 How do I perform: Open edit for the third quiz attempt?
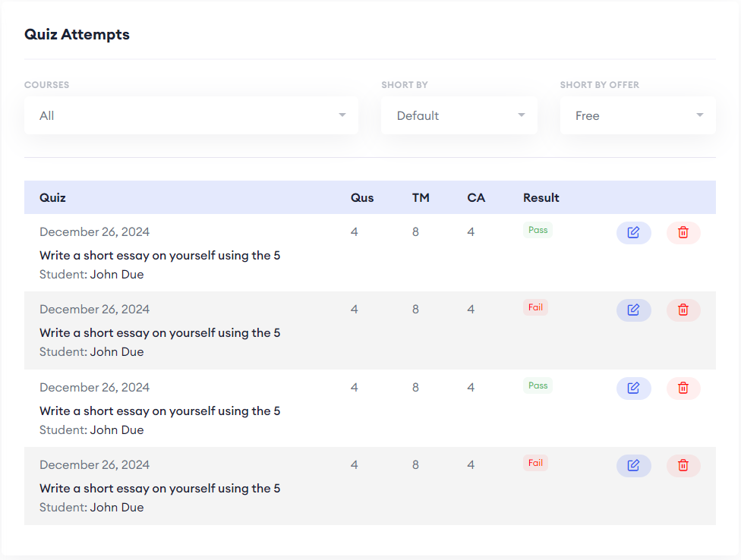pos(633,389)
